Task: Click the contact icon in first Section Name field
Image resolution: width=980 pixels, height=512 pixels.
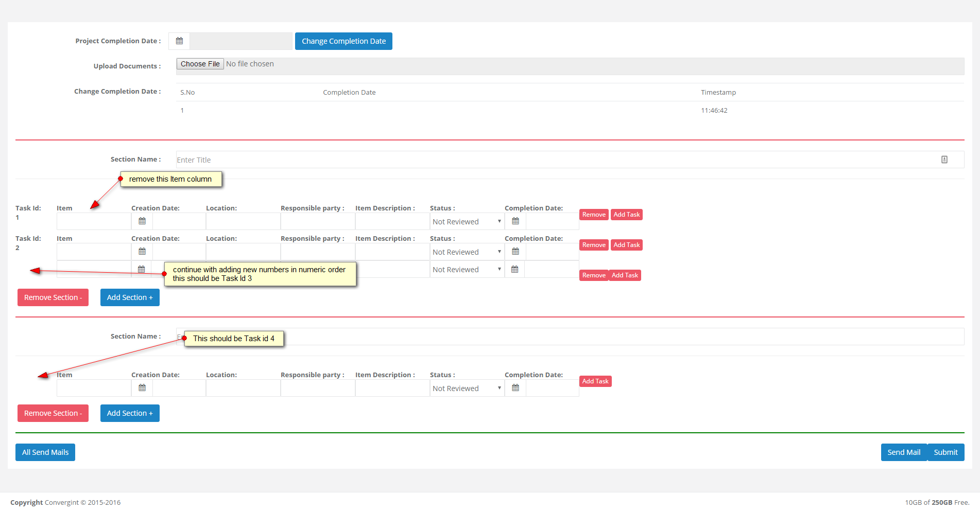Action: (944, 160)
